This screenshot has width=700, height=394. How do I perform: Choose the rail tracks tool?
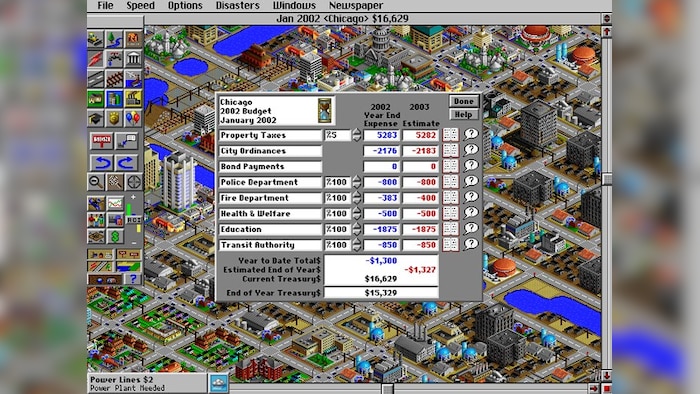point(115,79)
